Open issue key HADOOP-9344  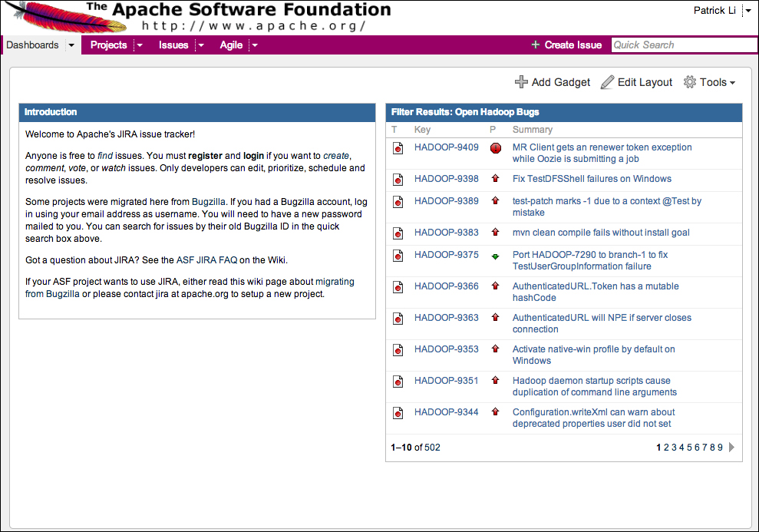coord(447,412)
